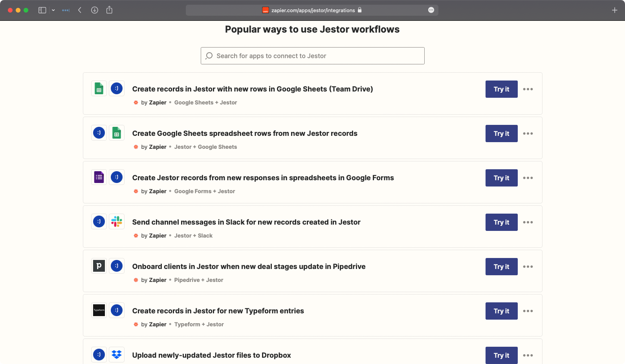Open Send channel messages in Slack workflow
This screenshot has height=364, width=625.
246,222
